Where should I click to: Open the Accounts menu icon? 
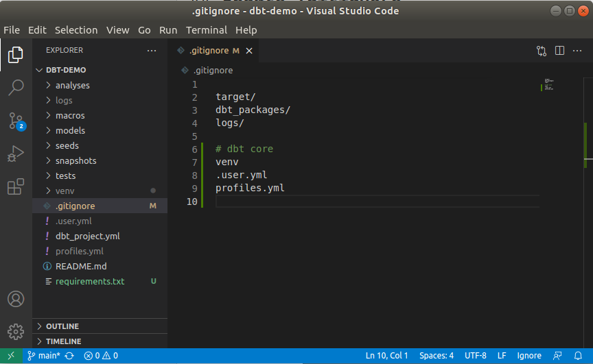(x=16, y=299)
